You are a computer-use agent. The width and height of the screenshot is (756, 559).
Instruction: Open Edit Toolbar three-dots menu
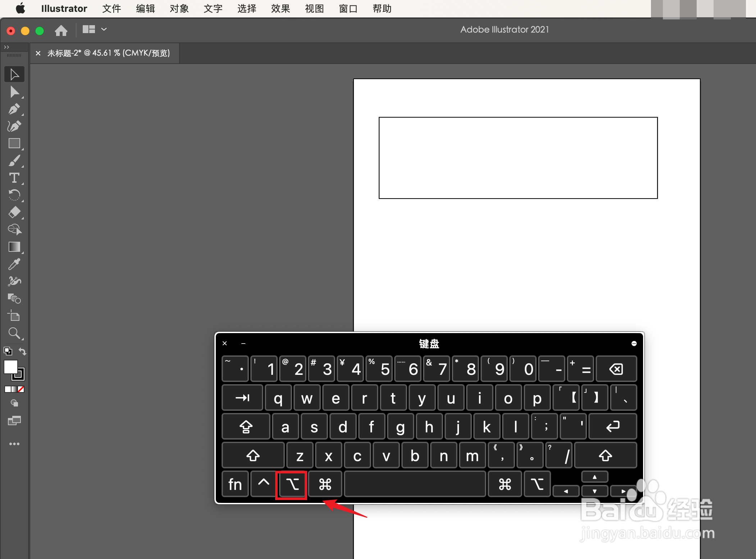(14, 444)
